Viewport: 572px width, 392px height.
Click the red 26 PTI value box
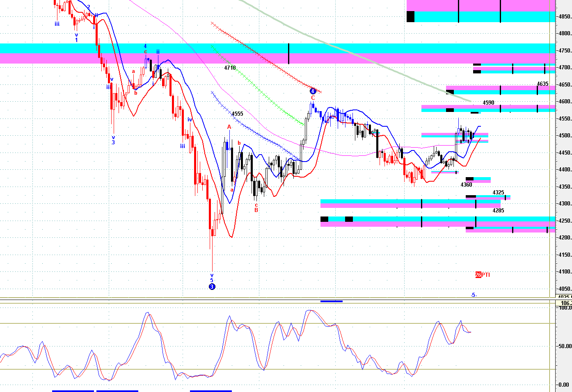coord(478,275)
